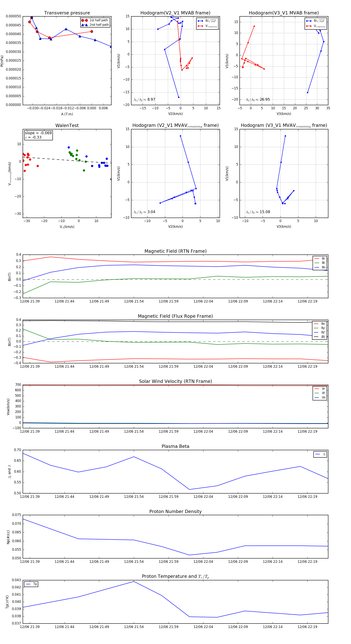The height and width of the screenshot is (644, 351).
Task: Click the eigenvalue ratio value 15.08
Action: click(x=265, y=212)
